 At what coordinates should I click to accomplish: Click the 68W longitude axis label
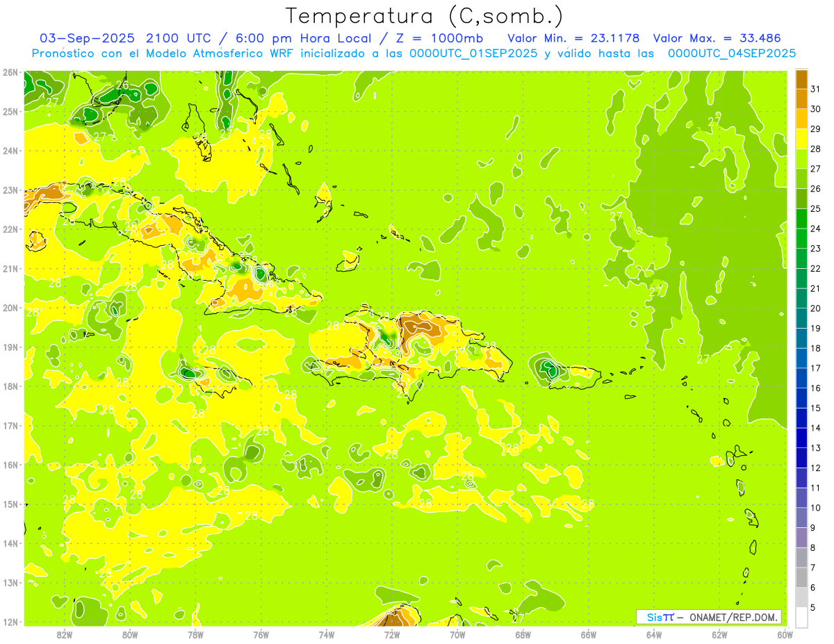523,634
